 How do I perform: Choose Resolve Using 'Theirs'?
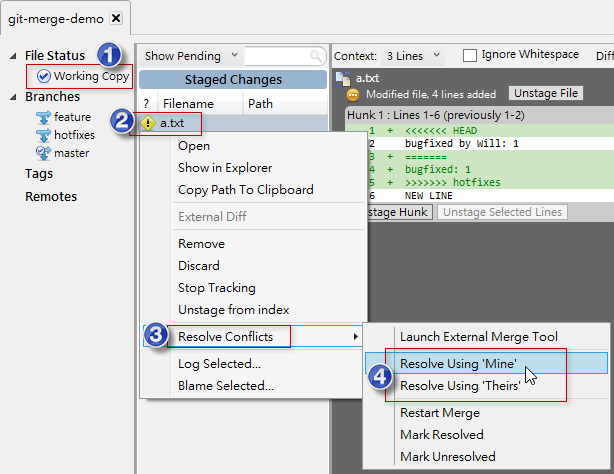click(x=460, y=386)
